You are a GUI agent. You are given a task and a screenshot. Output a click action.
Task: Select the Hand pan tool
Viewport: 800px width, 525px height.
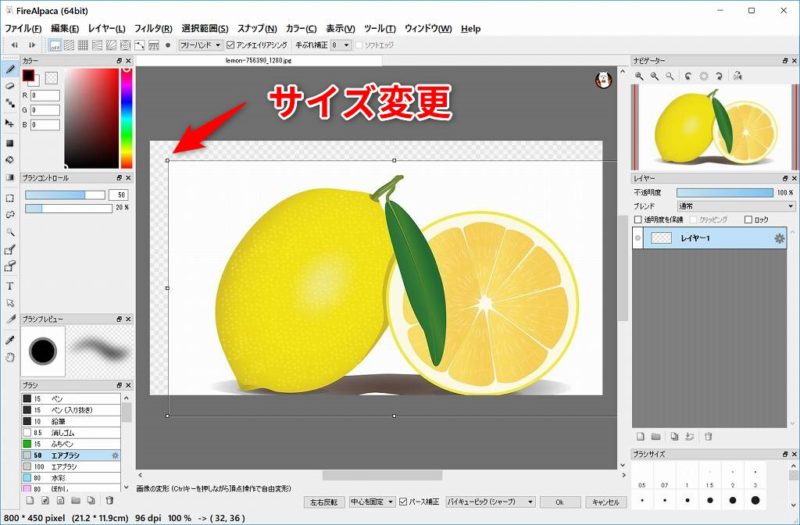pyautogui.click(x=10, y=356)
